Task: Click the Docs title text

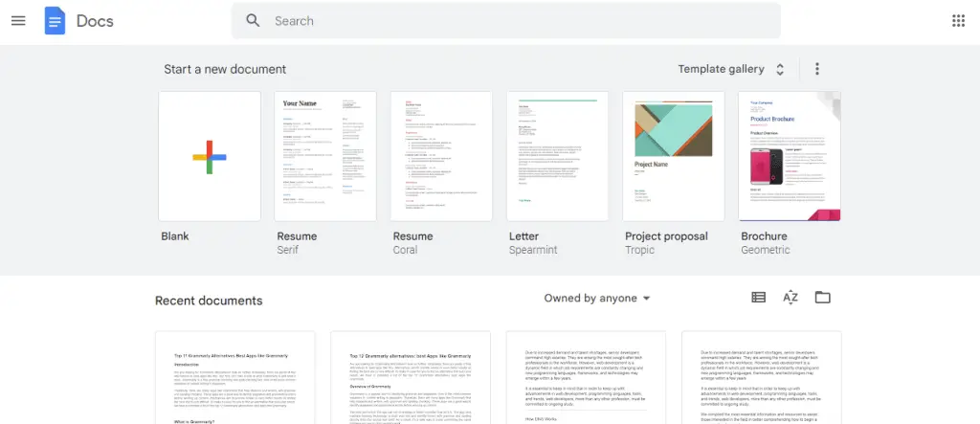Action: click(95, 21)
